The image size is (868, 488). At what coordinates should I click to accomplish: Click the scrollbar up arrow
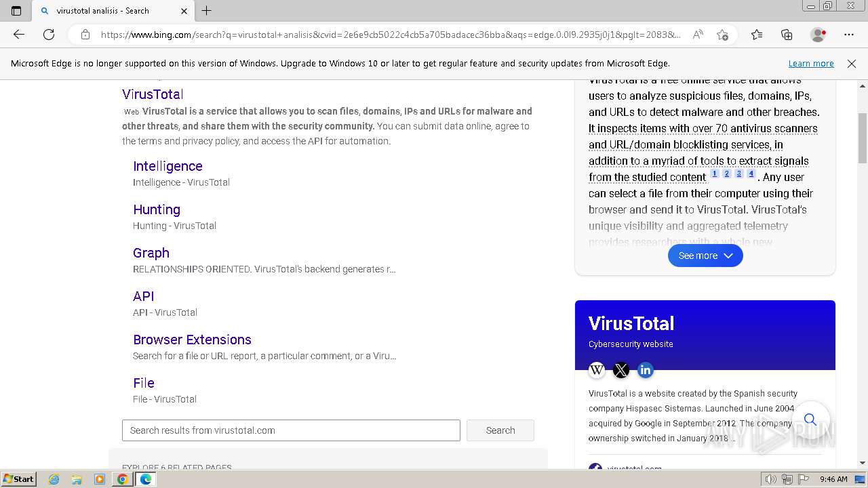pos(863,86)
